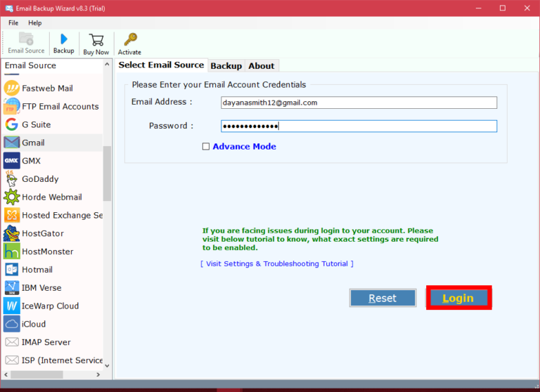Click the "Email Source" panel header

30,65
